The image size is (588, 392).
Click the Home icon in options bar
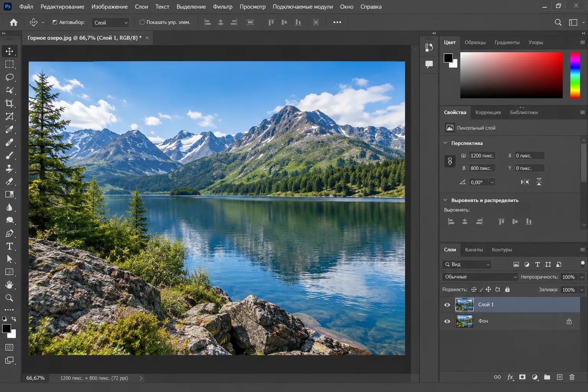tap(14, 22)
